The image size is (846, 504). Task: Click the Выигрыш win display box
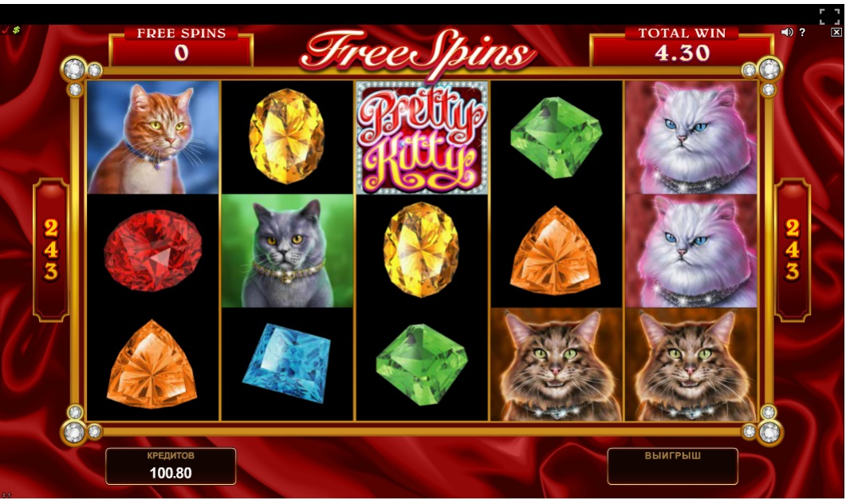673,467
